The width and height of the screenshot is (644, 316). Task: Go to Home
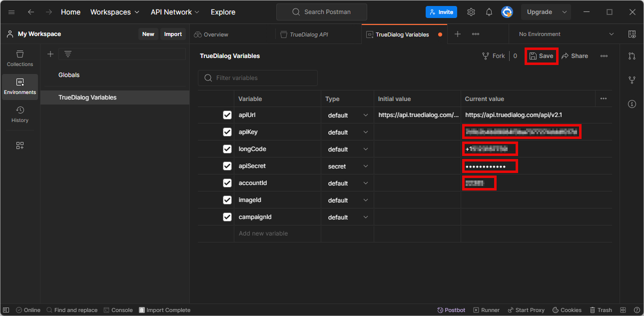point(70,12)
